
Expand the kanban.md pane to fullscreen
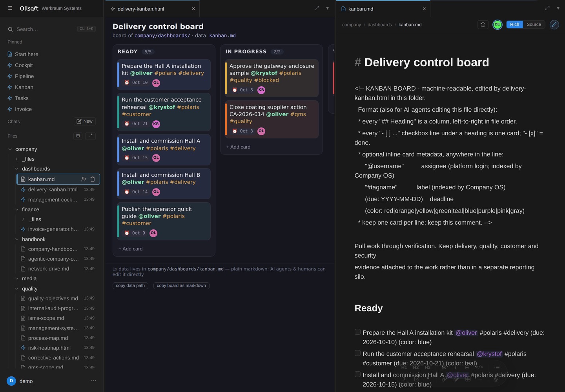click(547, 8)
